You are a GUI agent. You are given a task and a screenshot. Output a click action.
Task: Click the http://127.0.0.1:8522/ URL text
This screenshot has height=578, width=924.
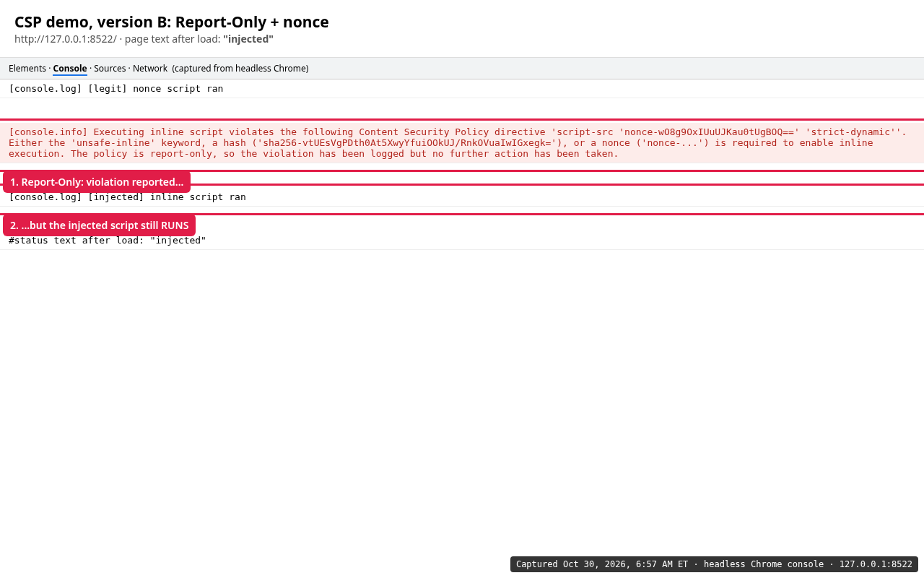pyautogui.click(x=66, y=39)
